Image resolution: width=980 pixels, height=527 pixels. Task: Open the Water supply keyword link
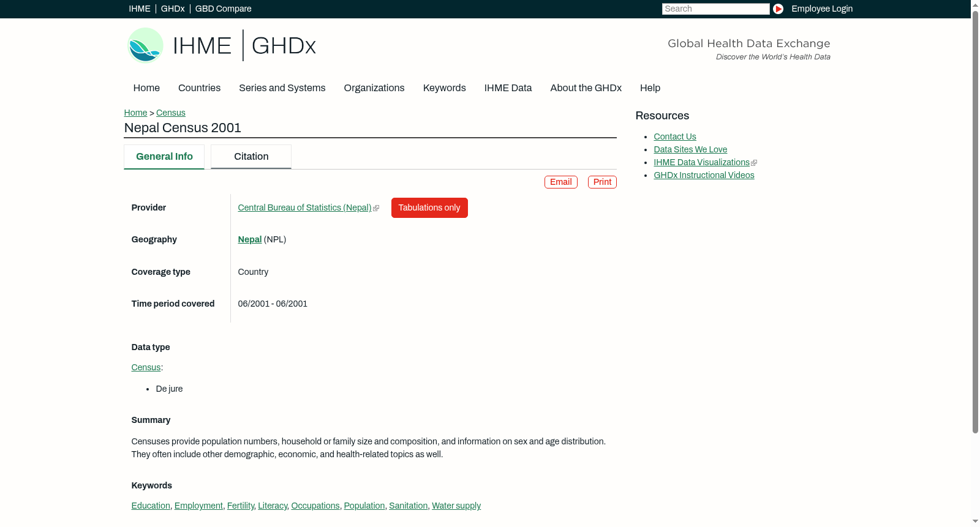456,506
